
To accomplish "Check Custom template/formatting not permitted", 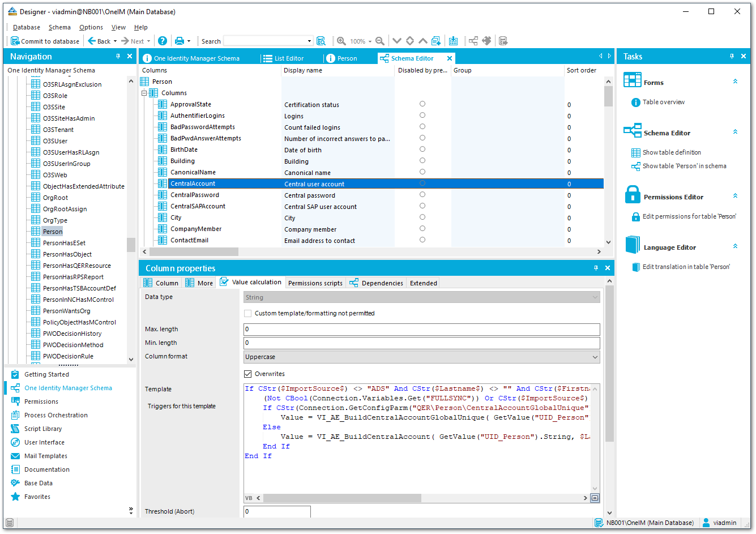I will 247,313.
